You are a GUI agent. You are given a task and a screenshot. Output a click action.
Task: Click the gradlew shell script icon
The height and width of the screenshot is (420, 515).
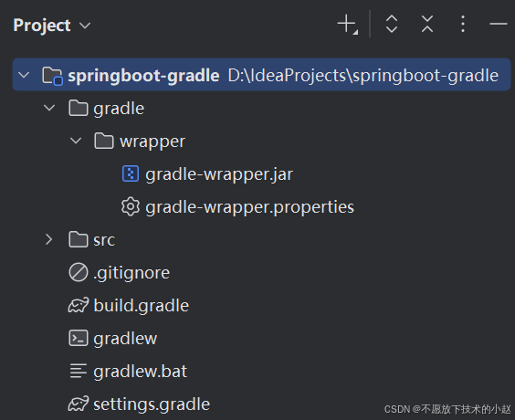click(79, 338)
